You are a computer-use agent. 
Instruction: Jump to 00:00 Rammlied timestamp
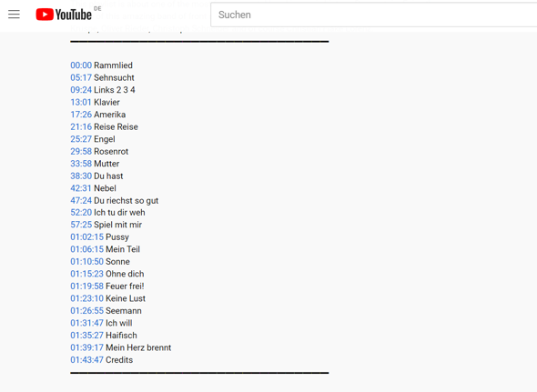pyautogui.click(x=81, y=65)
